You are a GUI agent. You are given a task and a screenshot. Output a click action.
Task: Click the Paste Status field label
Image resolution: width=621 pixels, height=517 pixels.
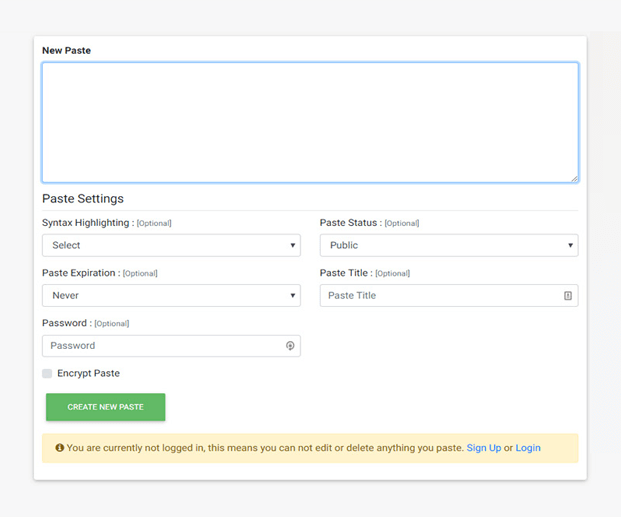pos(350,223)
